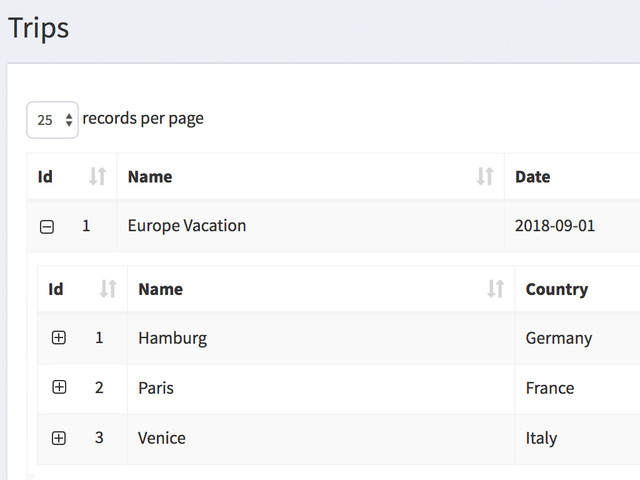The image size is (640, 480).
Task: Select the Hamburg cell
Action: 321,338
